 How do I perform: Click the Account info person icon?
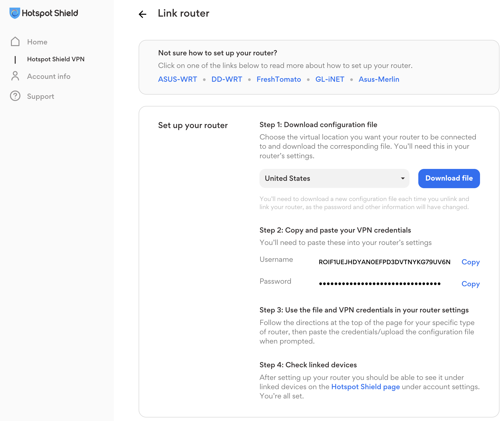[15, 76]
